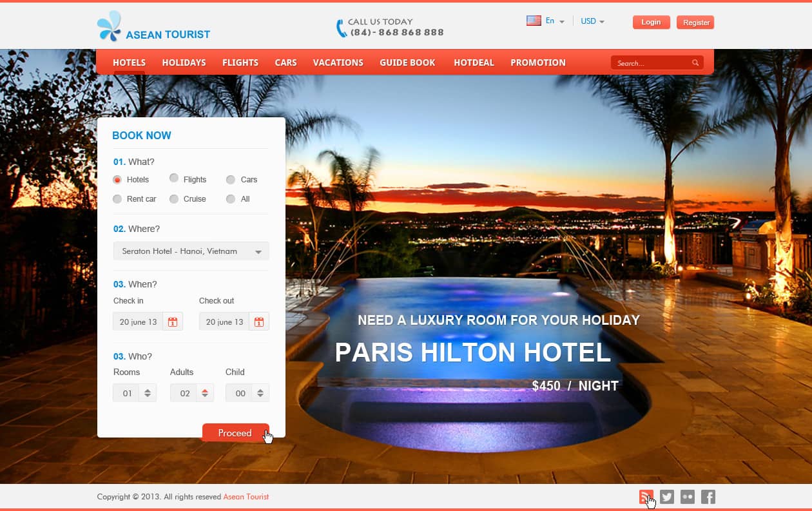Image resolution: width=812 pixels, height=511 pixels.
Task: Adjust the Rooms stepper arrows
Action: (148, 393)
